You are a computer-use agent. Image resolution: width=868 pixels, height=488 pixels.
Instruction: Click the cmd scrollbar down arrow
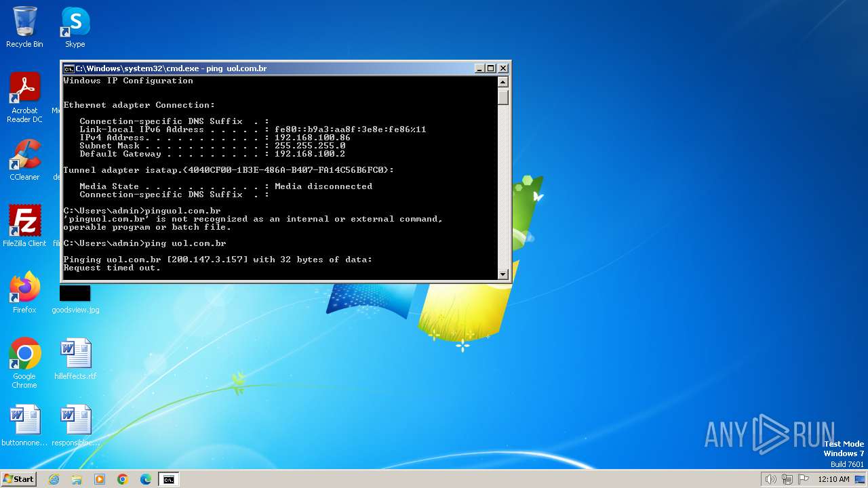point(503,274)
